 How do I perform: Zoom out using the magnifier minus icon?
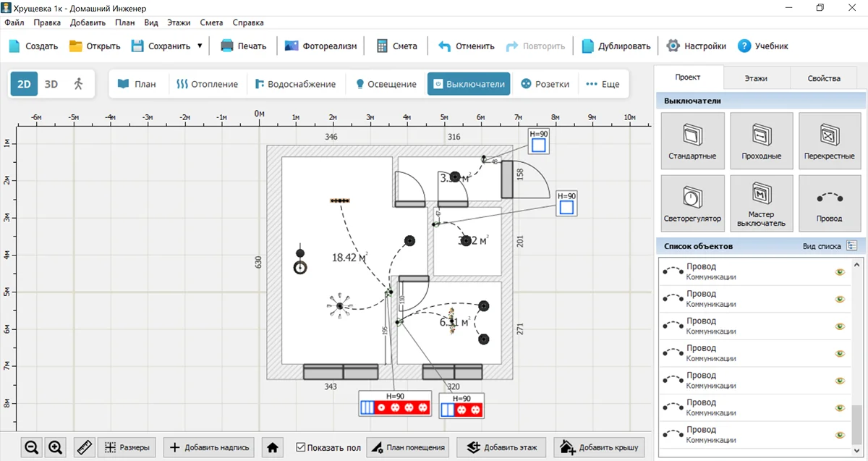coord(32,447)
